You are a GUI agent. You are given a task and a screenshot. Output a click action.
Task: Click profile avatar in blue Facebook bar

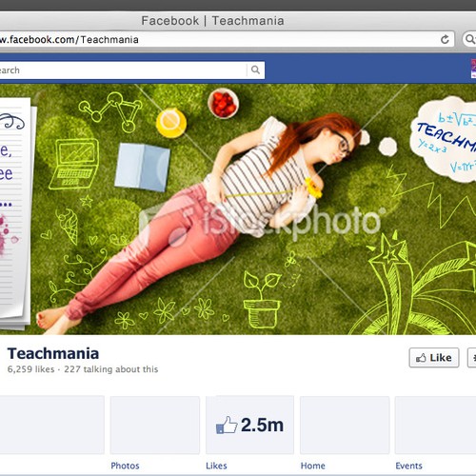click(x=473, y=69)
